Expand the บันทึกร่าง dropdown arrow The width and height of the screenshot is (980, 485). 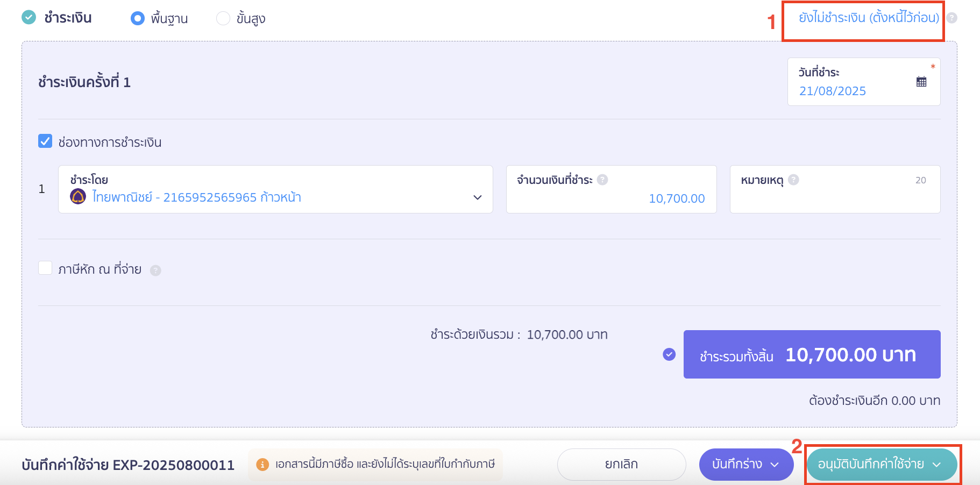775,464
